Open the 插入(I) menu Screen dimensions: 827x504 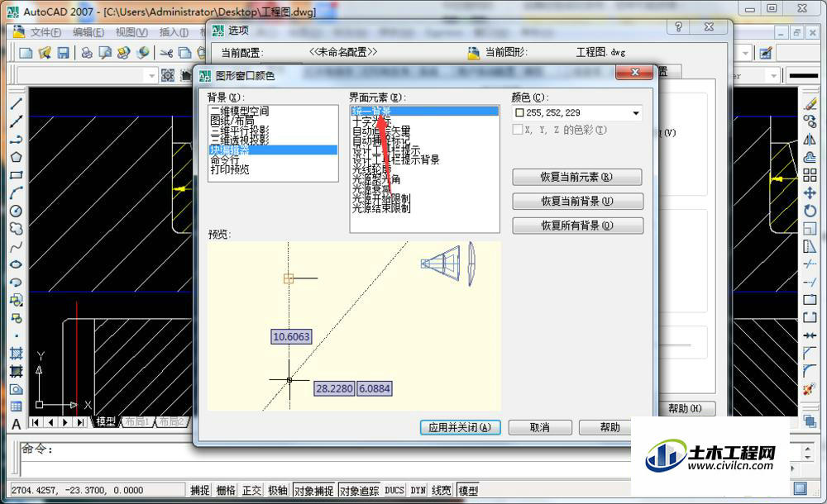coord(174,32)
